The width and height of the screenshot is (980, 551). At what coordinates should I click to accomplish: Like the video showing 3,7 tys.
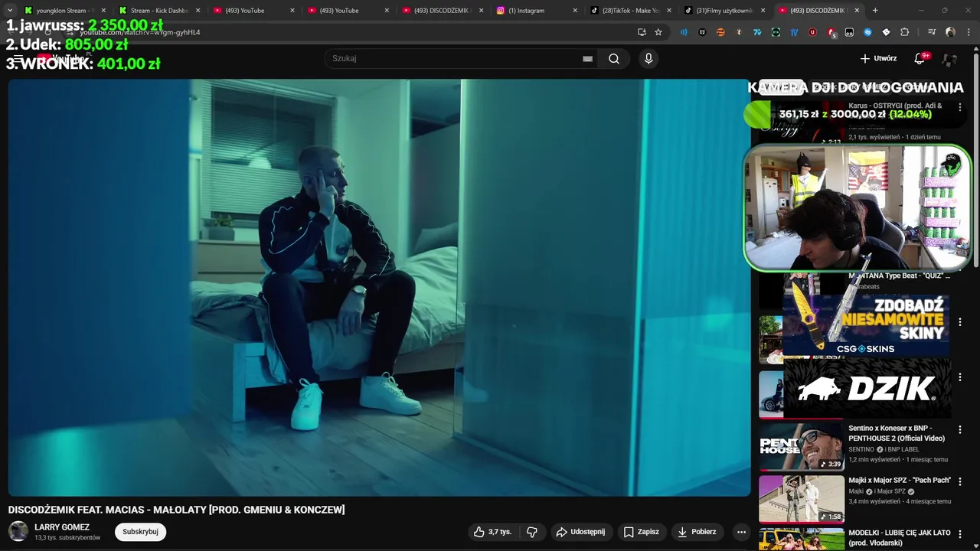click(492, 532)
